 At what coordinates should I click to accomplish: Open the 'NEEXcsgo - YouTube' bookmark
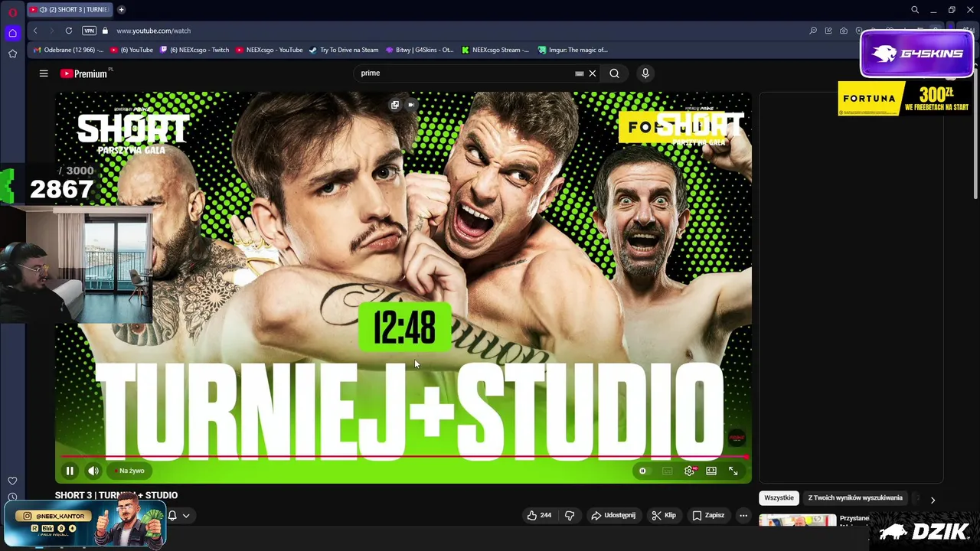point(269,50)
